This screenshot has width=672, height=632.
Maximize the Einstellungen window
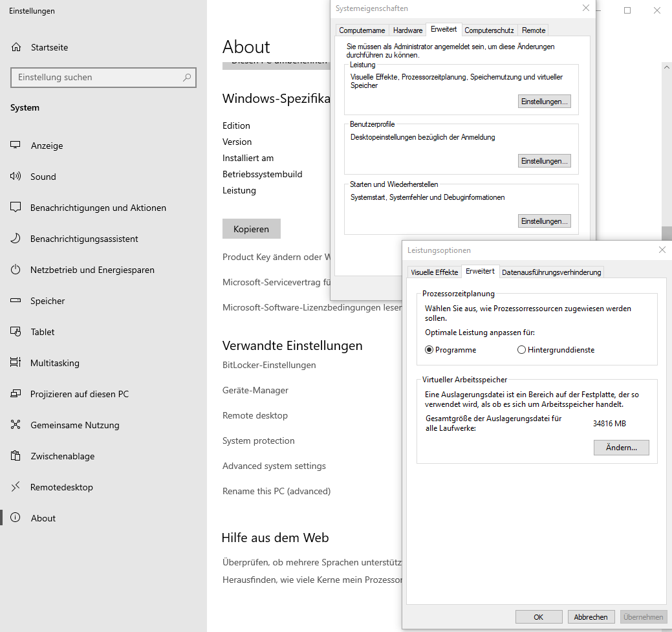click(627, 10)
